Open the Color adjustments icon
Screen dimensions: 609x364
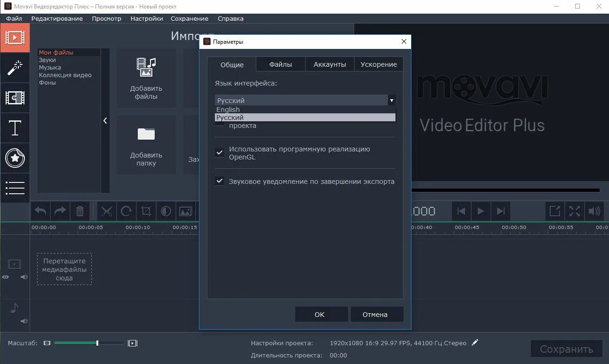166,212
